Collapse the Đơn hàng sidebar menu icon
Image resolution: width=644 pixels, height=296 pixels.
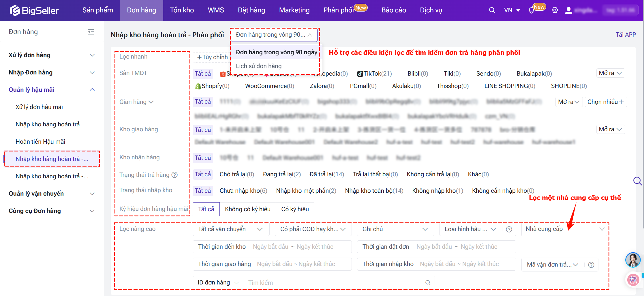tap(91, 32)
